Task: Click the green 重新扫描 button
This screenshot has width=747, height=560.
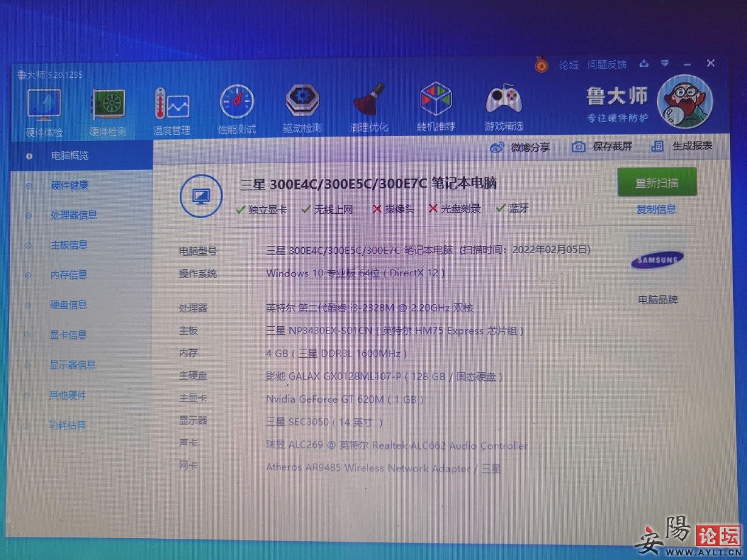Action: click(657, 182)
